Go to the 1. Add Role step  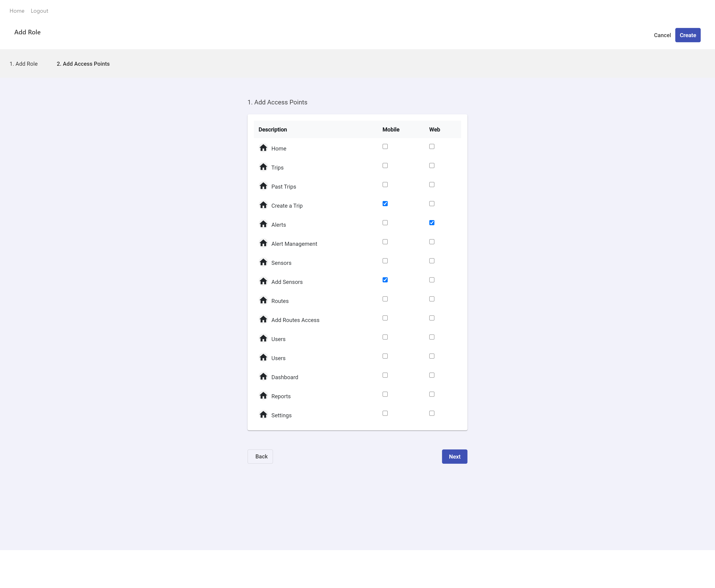point(23,64)
